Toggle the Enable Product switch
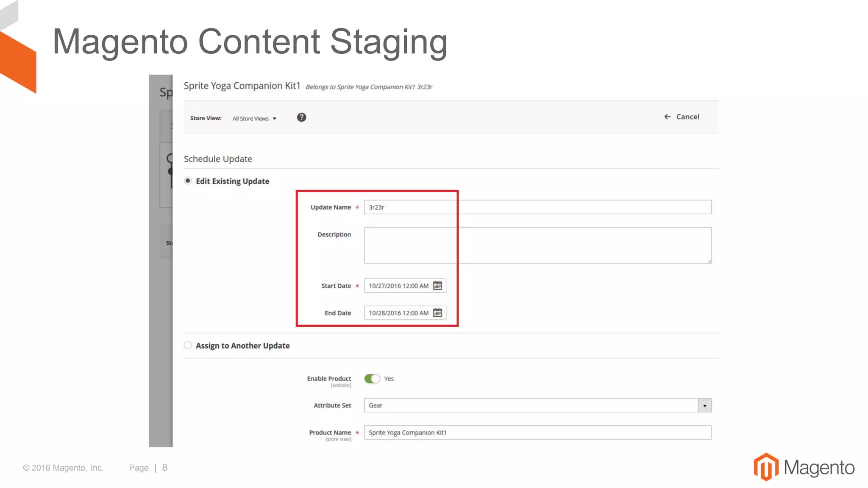This screenshot has height=488, width=868. click(x=372, y=379)
